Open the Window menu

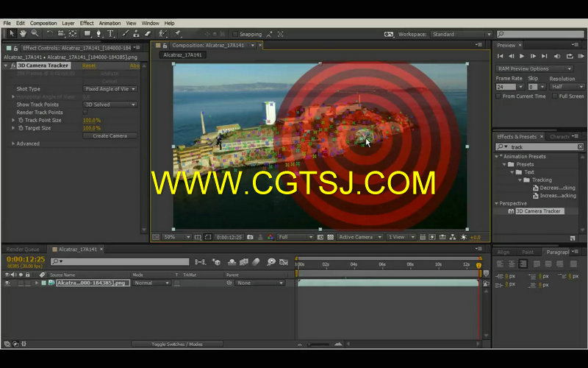coord(151,24)
